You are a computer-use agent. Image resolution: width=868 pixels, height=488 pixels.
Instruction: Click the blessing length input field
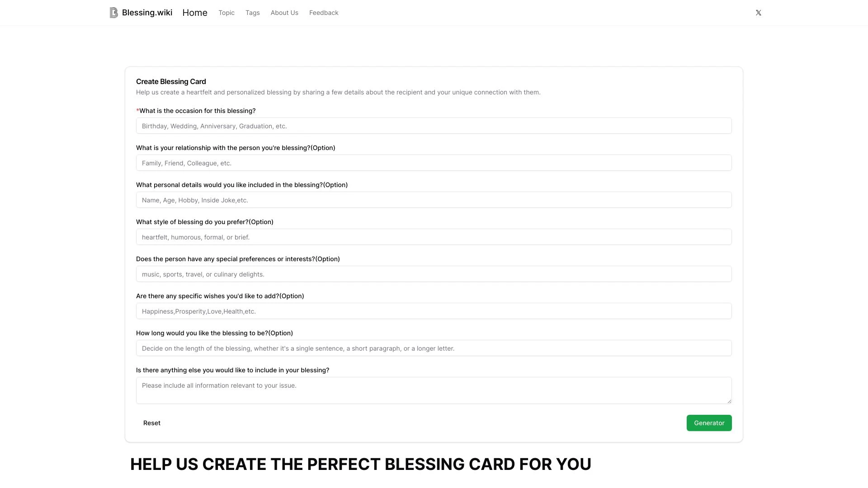(434, 348)
